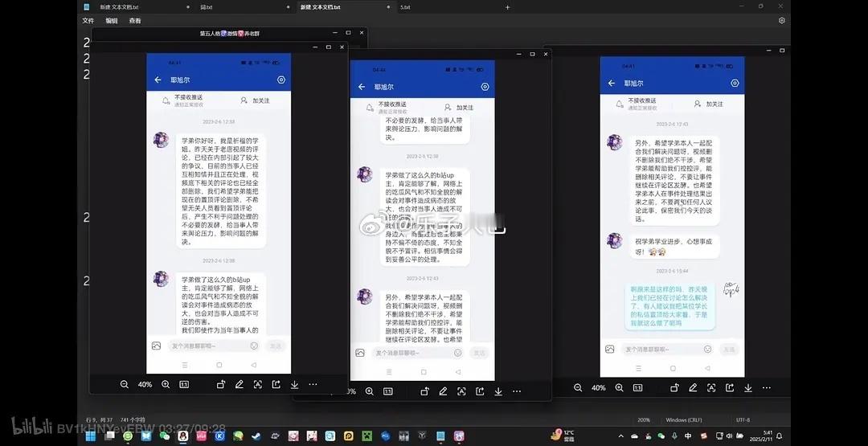The image size is (868, 446).
Task: Open zoom percentage menu in right viewer
Action: (599, 388)
